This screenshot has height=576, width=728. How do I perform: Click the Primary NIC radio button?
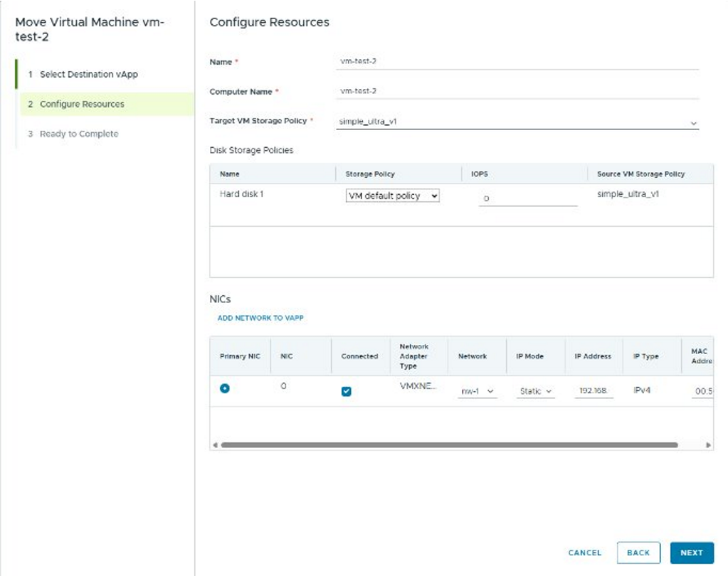point(225,388)
